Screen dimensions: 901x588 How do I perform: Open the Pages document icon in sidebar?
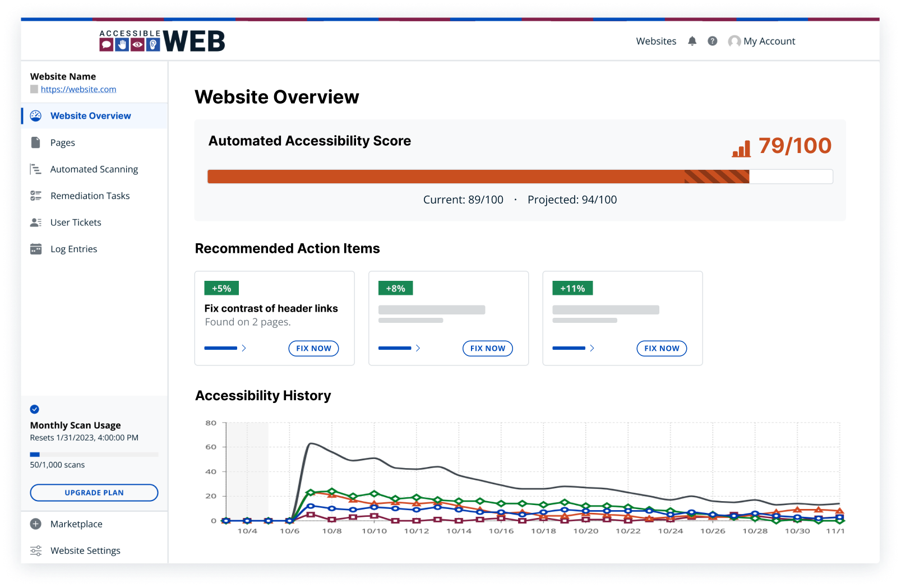click(35, 142)
